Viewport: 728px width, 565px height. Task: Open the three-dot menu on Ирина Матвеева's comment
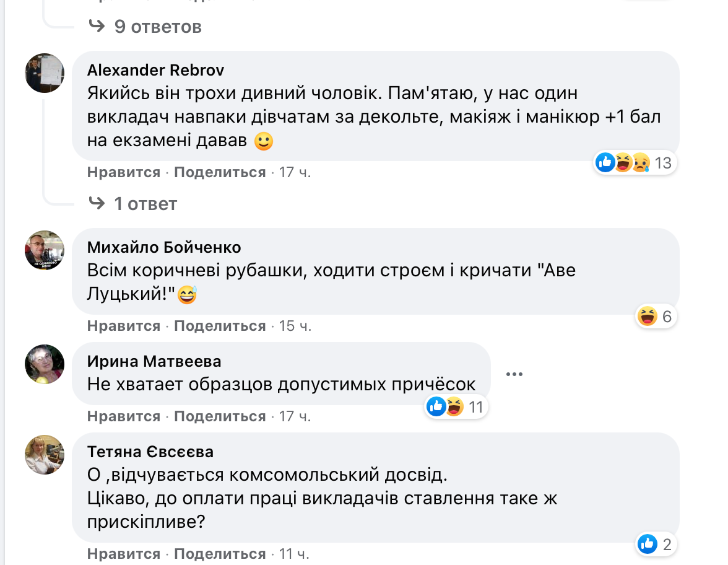tap(514, 374)
